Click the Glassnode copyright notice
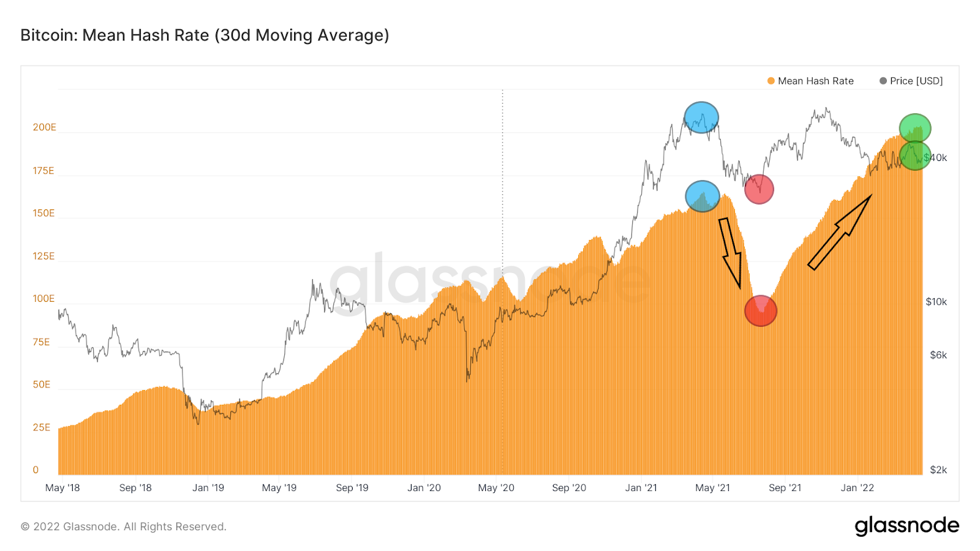Image resolution: width=980 pixels, height=551 pixels. (x=124, y=527)
